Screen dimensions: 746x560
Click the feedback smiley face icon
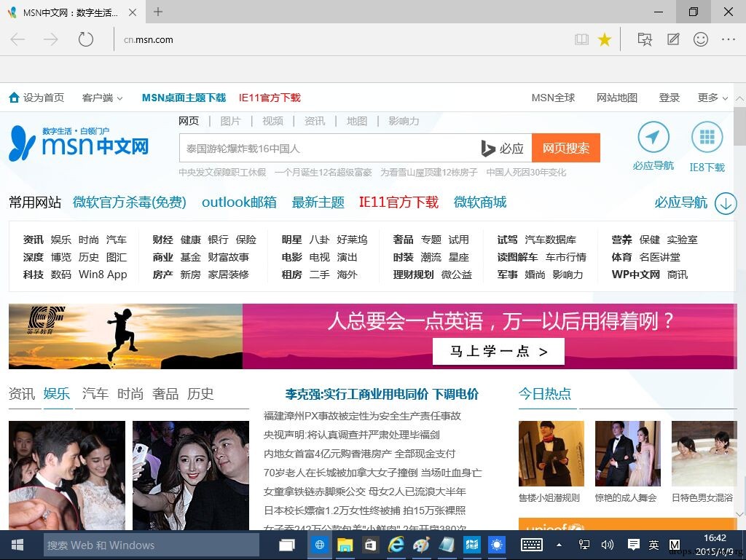coord(701,39)
